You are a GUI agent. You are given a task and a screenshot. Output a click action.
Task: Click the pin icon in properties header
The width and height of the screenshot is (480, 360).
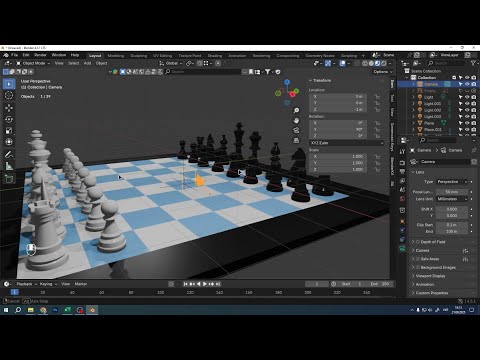[474, 150]
